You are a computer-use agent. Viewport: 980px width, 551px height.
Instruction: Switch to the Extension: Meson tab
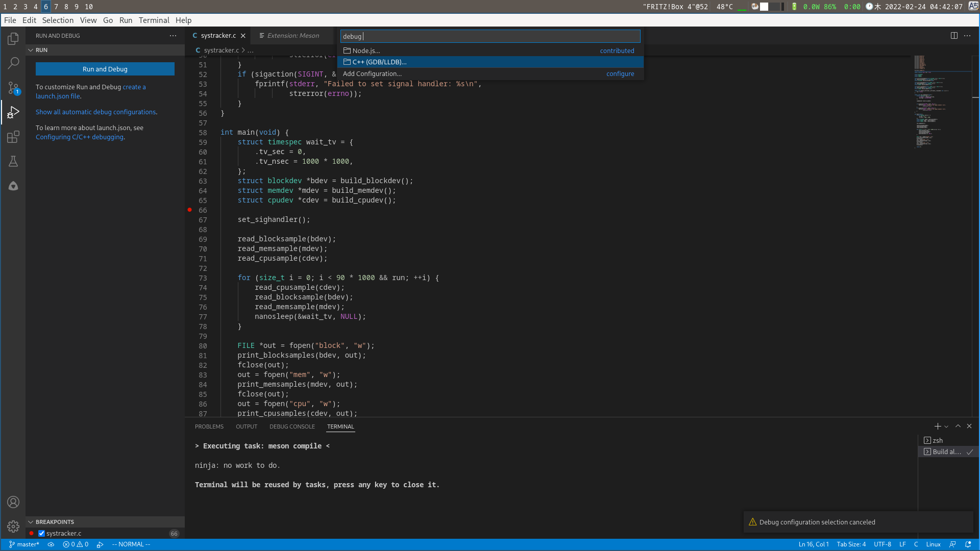click(x=293, y=36)
